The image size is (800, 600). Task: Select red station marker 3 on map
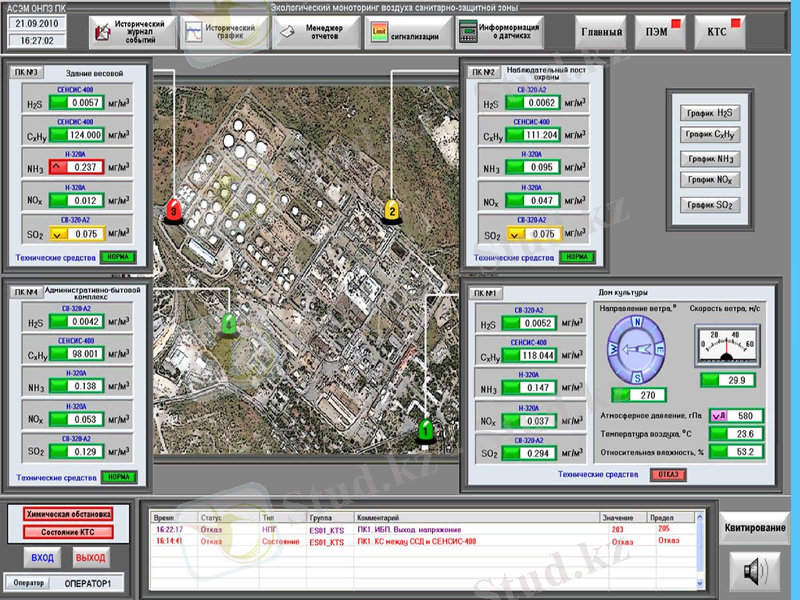click(174, 211)
